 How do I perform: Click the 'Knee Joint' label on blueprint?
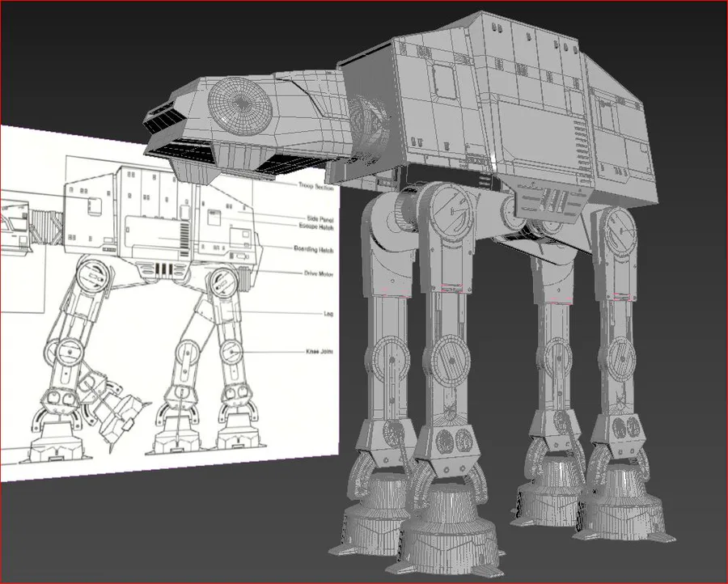coord(320,351)
